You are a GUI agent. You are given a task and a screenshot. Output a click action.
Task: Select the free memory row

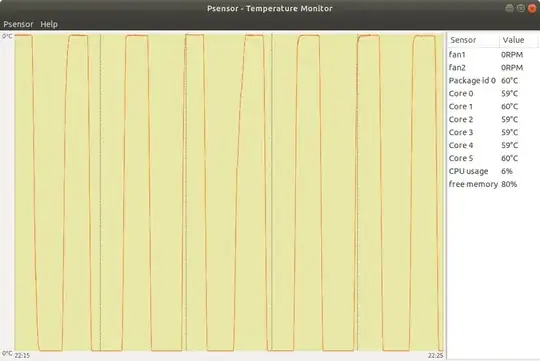(493, 184)
